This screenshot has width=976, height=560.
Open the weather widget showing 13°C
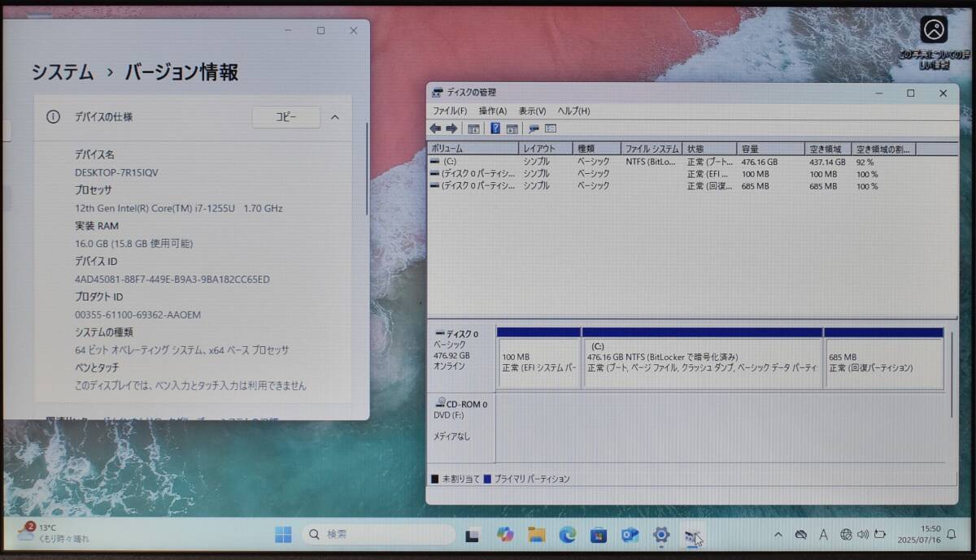pos(55,533)
